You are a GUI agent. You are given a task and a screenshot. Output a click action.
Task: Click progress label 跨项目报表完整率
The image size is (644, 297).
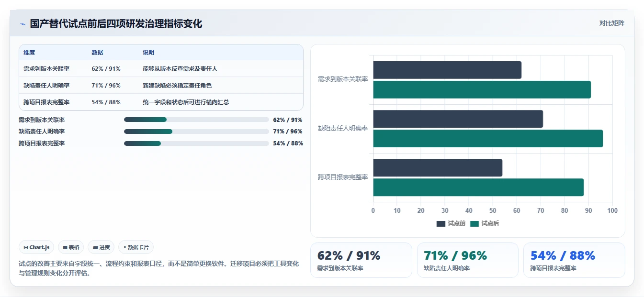point(42,143)
